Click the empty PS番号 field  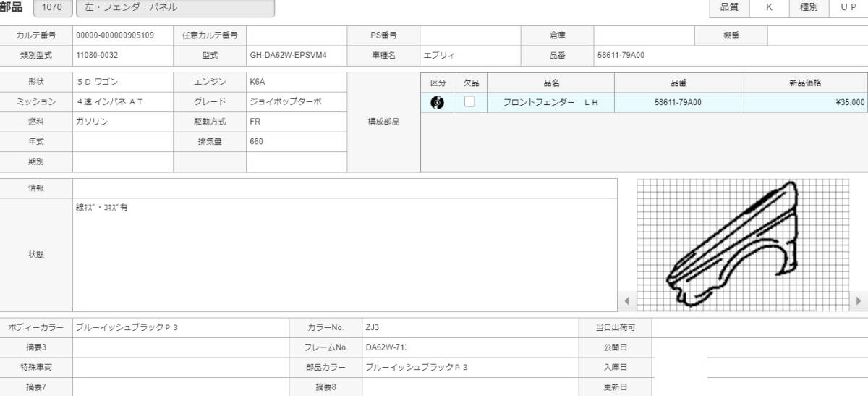(x=470, y=35)
